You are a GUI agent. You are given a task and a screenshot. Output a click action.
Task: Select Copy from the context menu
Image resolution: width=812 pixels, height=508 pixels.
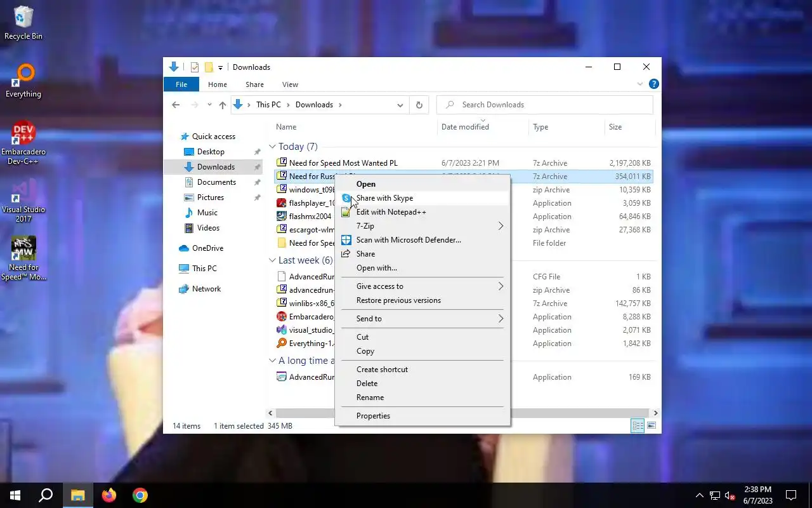point(422,351)
